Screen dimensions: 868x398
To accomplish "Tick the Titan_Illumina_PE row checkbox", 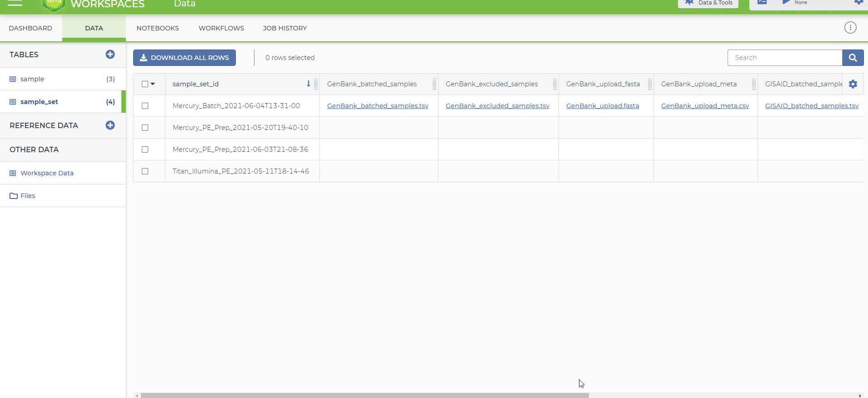I will click(145, 171).
